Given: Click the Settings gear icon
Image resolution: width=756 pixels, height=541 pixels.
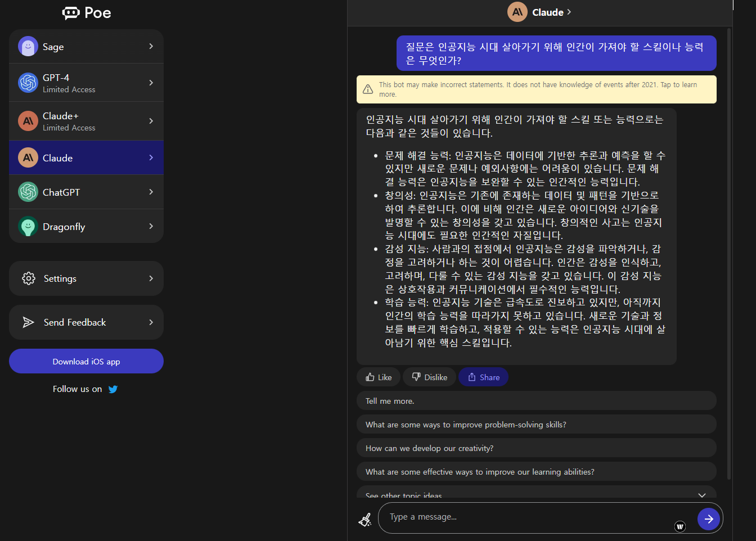Looking at the screenshot, I should 29,278.
